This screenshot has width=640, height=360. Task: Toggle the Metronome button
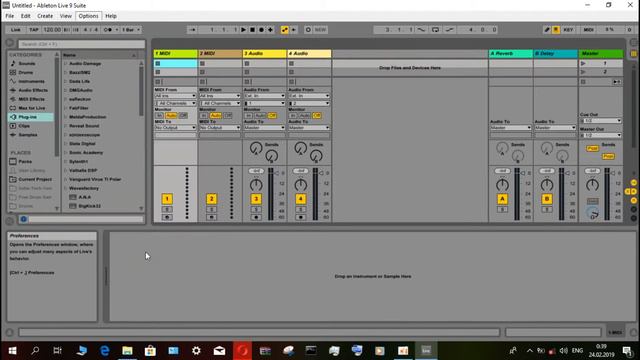coord(108,30)
